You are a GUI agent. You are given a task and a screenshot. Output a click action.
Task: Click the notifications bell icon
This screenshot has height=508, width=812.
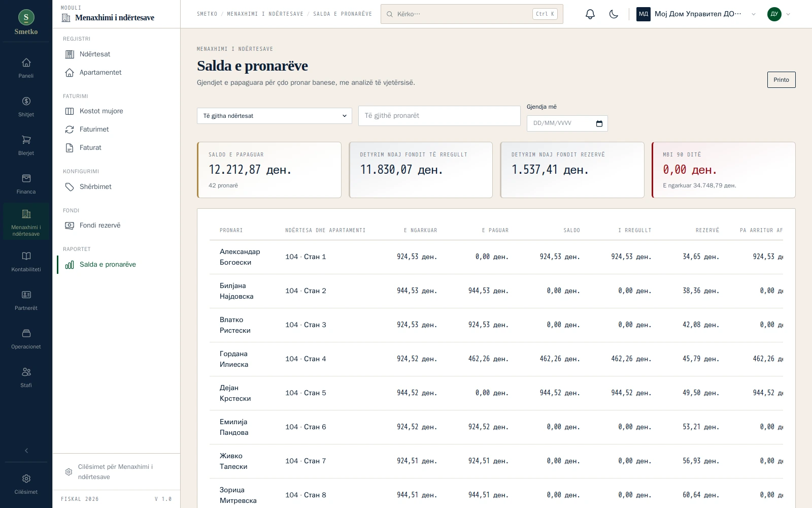(x=590, y=14)
